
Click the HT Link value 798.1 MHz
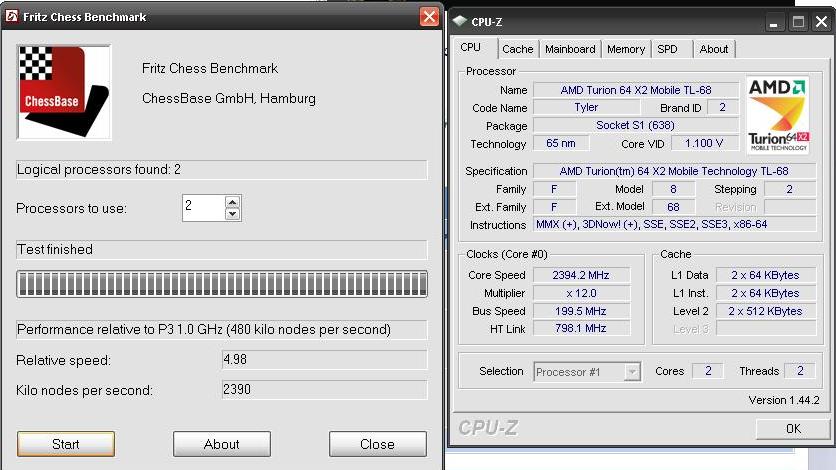point(581,328)
